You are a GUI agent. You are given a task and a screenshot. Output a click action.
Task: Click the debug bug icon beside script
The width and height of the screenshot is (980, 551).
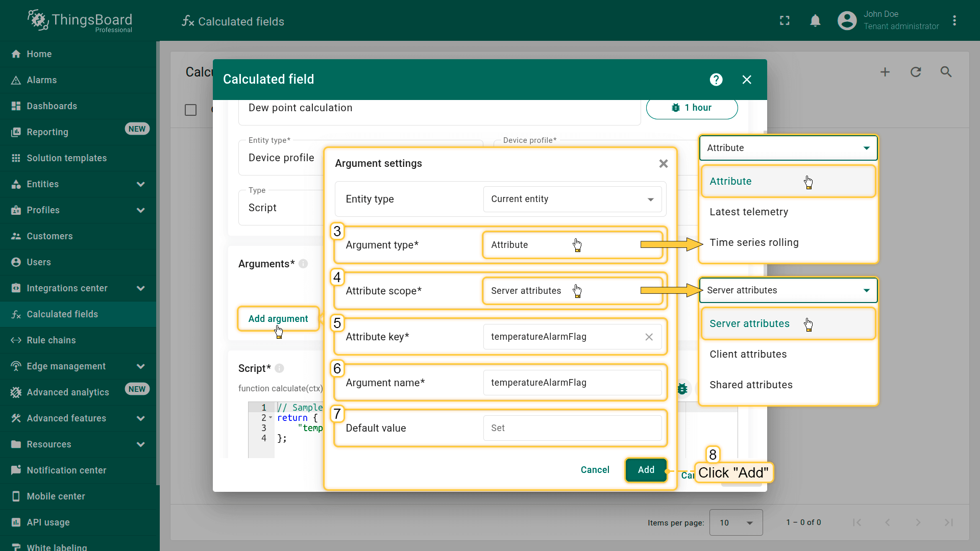coord(682,389)
